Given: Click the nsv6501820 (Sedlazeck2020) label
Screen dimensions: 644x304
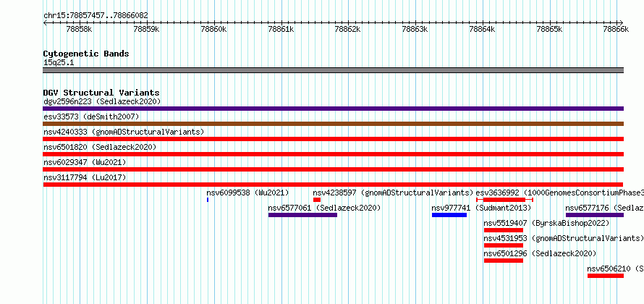Looking at the screenshot, I should [x=100, y=147].
